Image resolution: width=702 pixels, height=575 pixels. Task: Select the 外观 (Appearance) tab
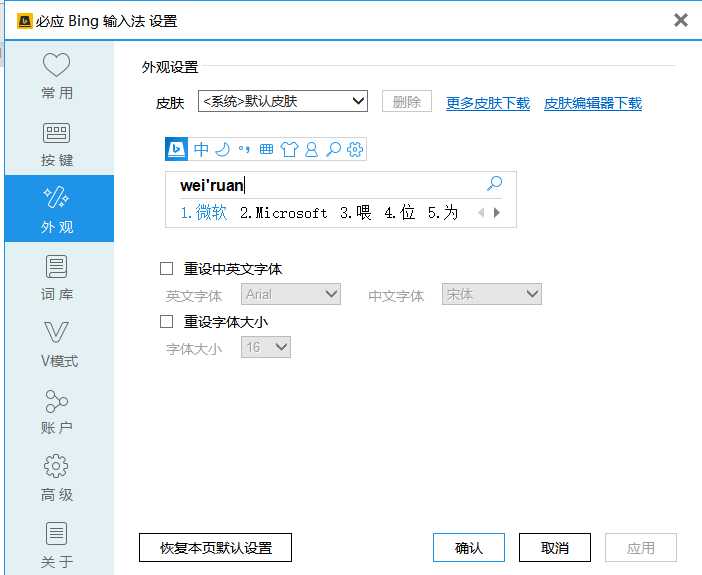59,208
